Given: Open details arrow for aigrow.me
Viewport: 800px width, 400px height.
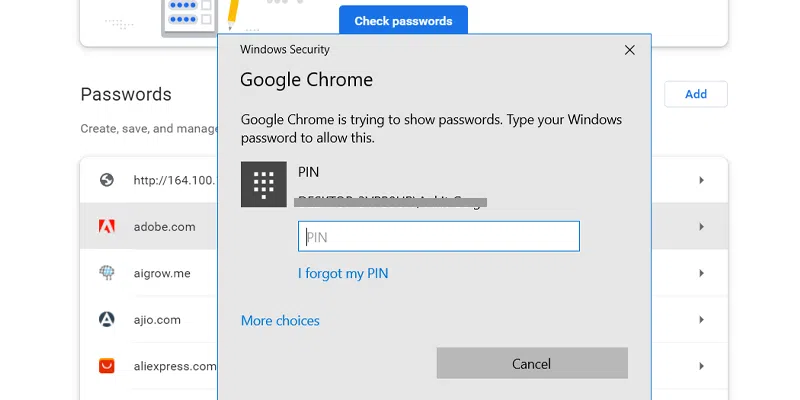Looking at the screenshot, I should 701,273.
